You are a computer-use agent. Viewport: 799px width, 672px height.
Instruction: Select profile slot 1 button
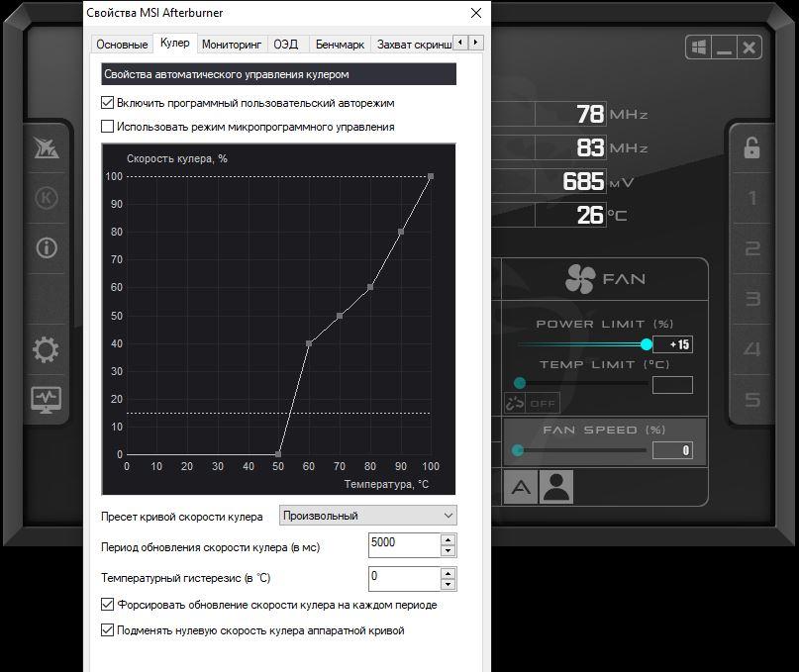751,199
